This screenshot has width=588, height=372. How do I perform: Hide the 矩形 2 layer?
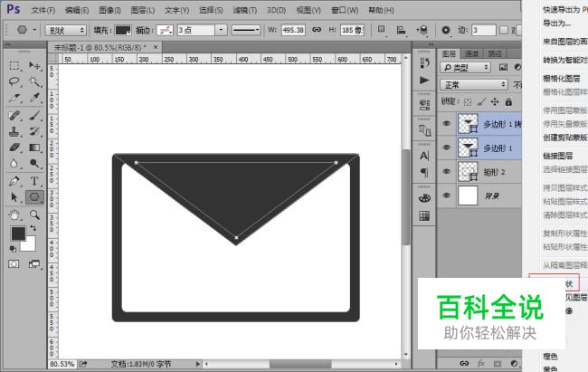446,172
